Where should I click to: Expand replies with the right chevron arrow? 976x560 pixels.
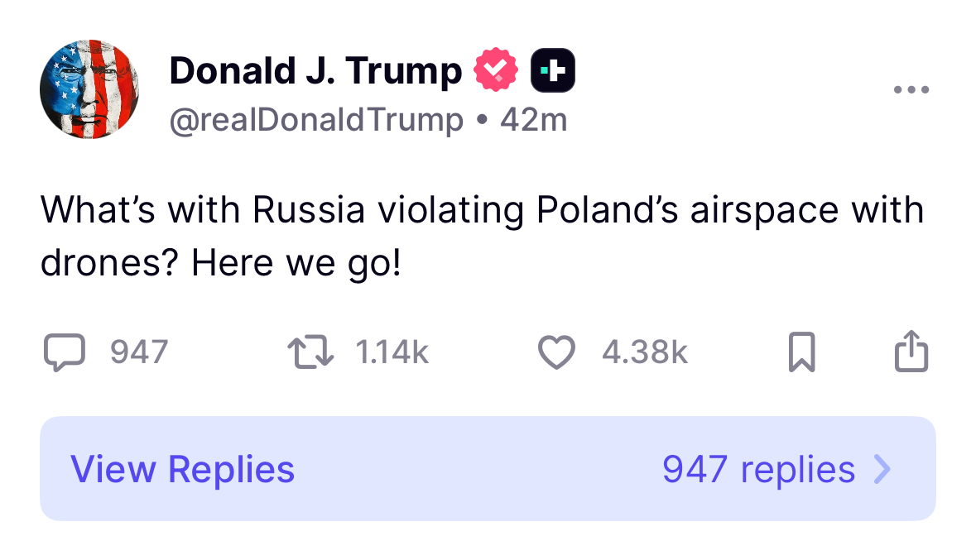[x=882, y=469]
